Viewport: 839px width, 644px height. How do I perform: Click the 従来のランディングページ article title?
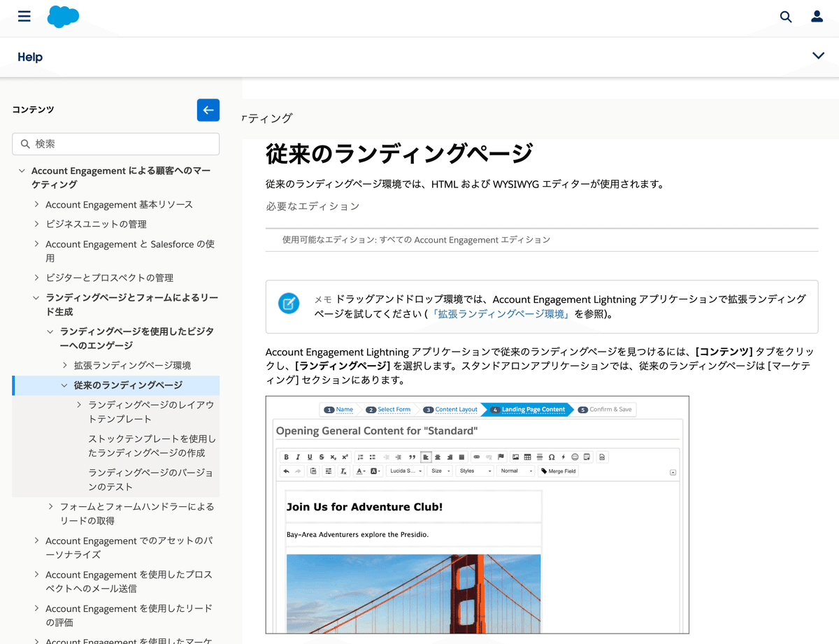[399, 153]
